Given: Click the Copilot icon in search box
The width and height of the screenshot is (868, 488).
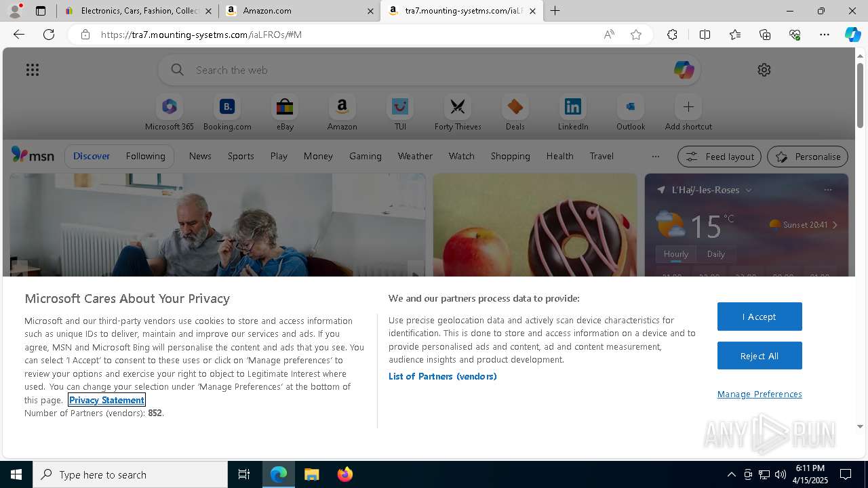Looking at the screenshot, I should pos(684,70).
